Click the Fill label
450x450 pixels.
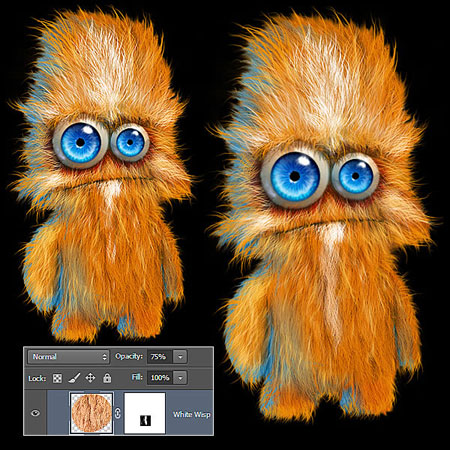(137, 377)
